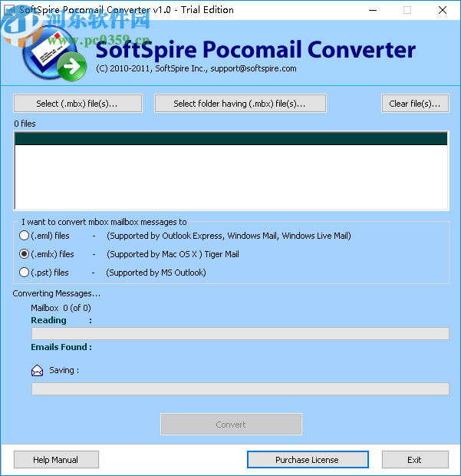Click the '0 files' count label
This screenshot has height=476, width=461.
[25, 124]
